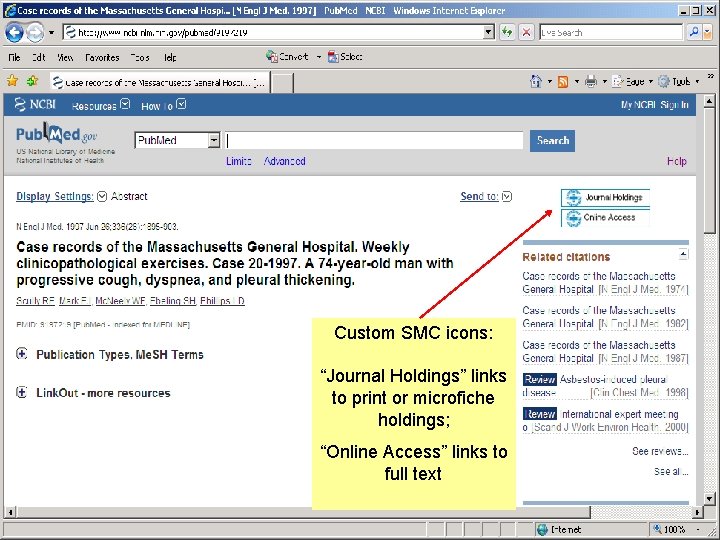Open the Edit menu
Screen dimensions: 720x540
(39, 57)
